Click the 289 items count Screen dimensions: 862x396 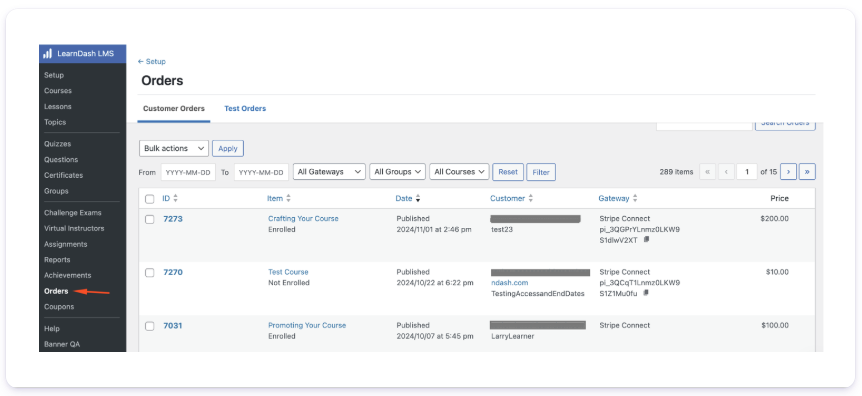coord(676,172)
